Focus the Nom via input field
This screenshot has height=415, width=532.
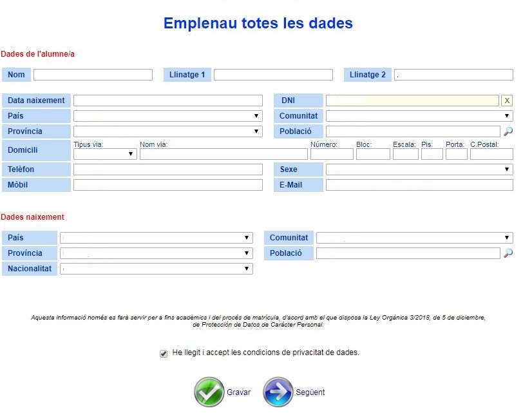point(223,154)
